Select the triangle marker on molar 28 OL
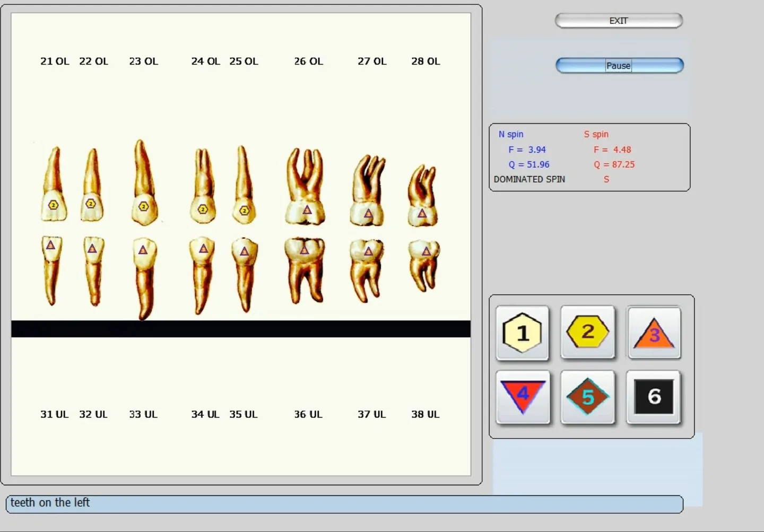 coord(422,213)
